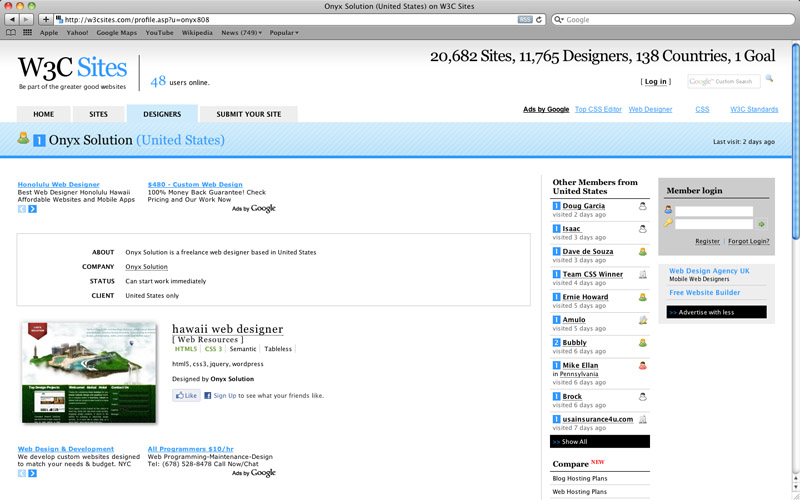Click Isaac's member avatar icon

(x=643, y=229)
